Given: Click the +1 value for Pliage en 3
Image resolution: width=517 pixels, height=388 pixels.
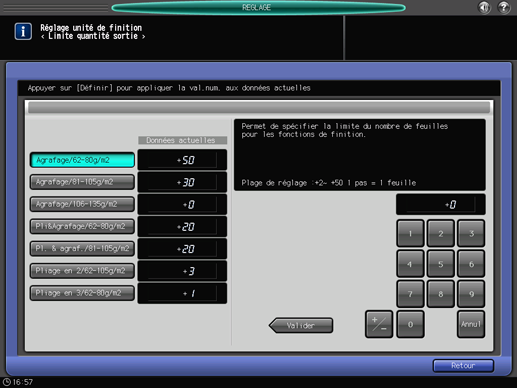Looking at the screenshot, I should pyautogui.click(x=182, y=293).
